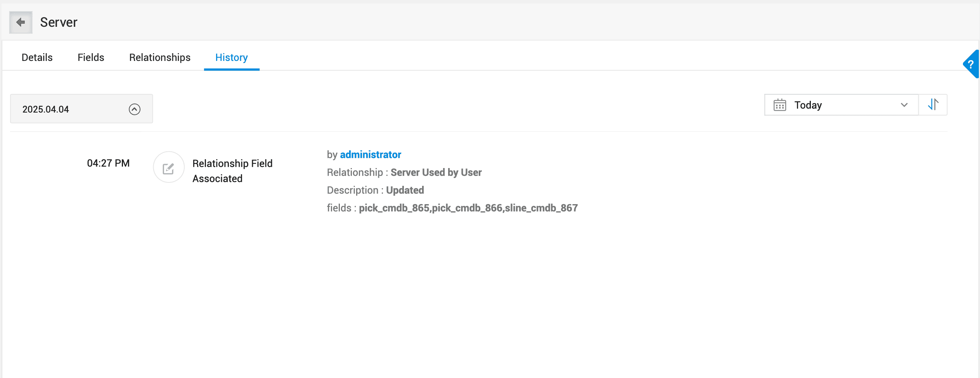Click the 2025.04.04 date header
Viewport: 980px width, 378px height.
coord(46,109)
